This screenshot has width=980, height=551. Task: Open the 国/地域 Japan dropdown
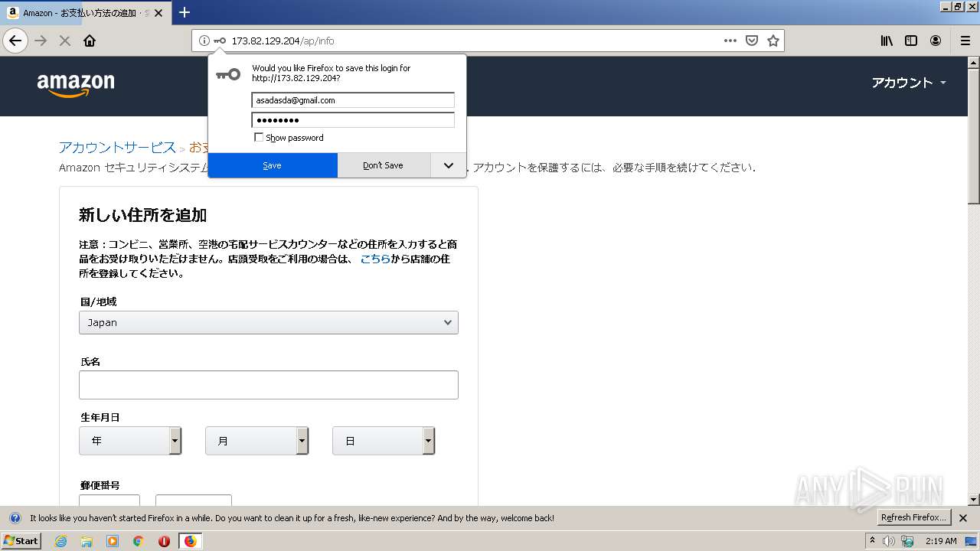pos(269,322)
